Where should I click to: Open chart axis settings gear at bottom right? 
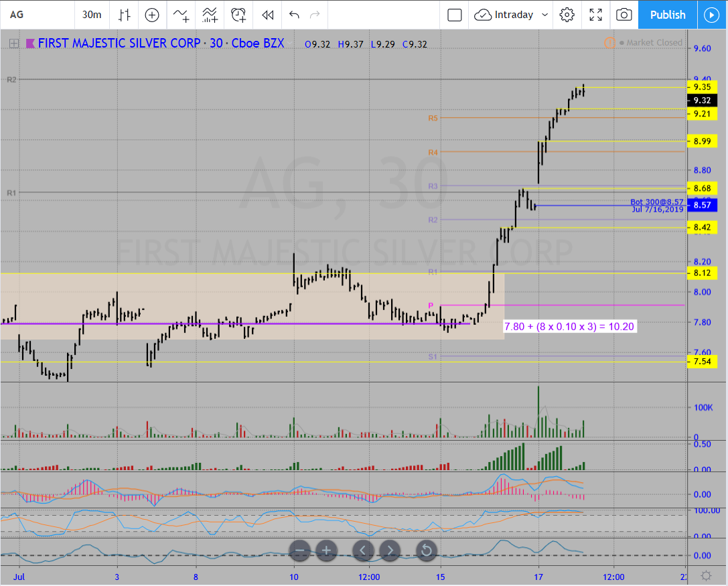705,576
